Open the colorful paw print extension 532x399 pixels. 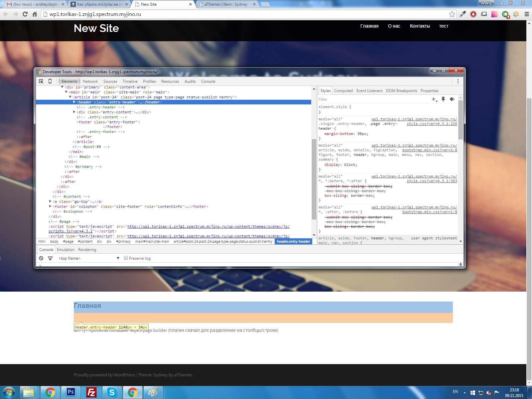pos(516,14)
